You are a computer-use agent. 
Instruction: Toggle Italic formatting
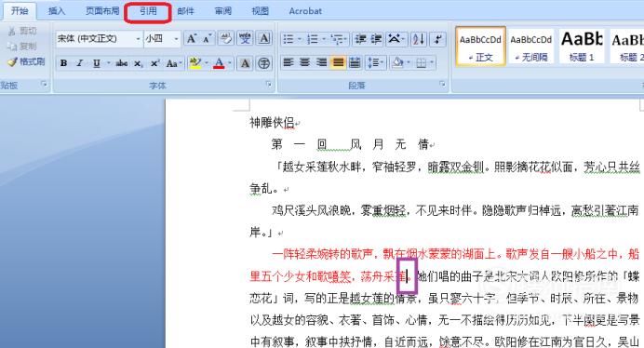tap(80, 63)
